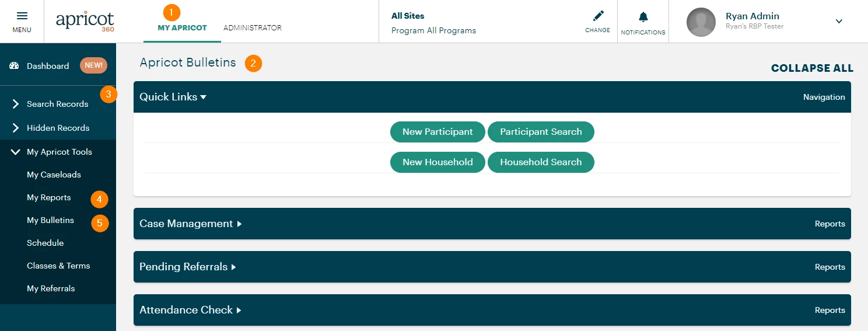Click the pencil CHANGE icon
This screenshot has height=331, width=868.
(x=598, y=16)
